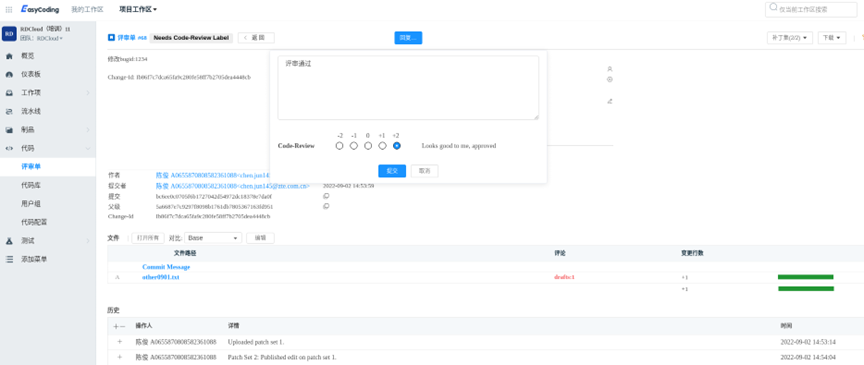Image resolution: width=864 pixels, height=365 pixels.
Task: Open the 下载 dropdown
Action: click(831, 37)
